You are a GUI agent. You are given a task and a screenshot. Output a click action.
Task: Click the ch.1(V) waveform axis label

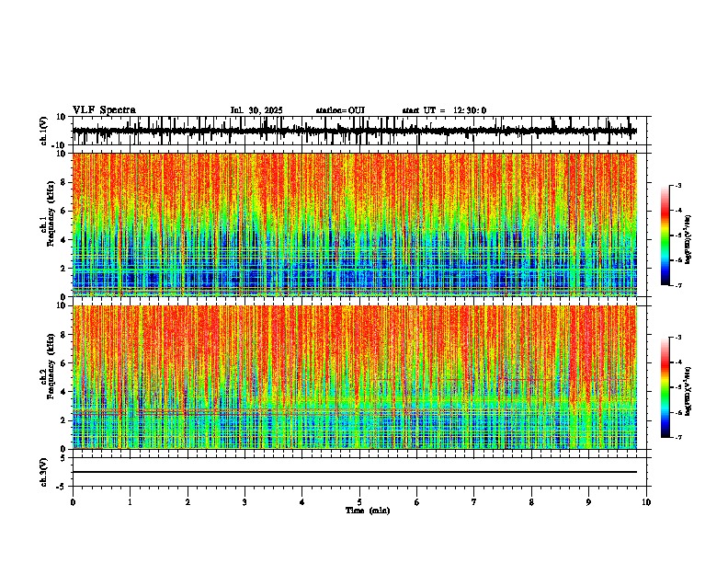pyautogui.click(x=44, y=131)
